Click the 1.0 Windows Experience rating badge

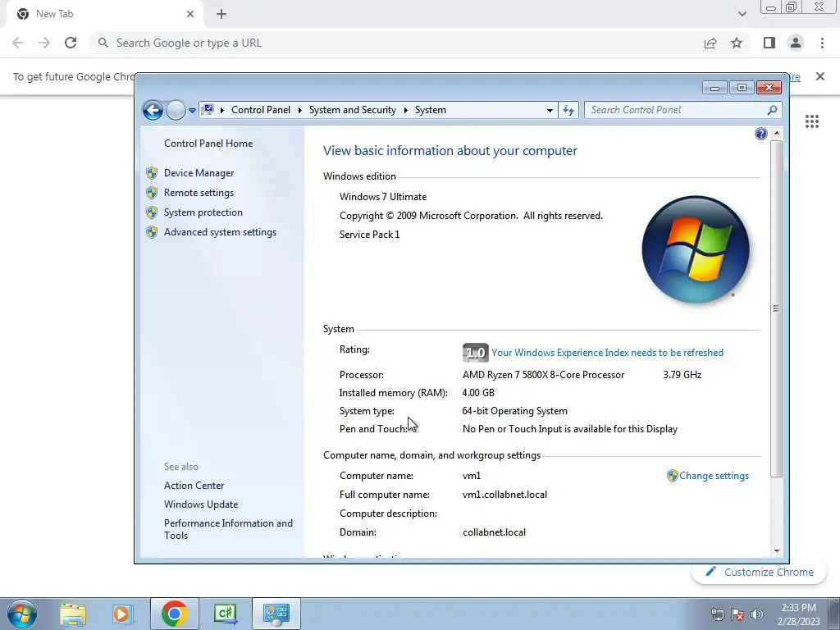[475, 353]
